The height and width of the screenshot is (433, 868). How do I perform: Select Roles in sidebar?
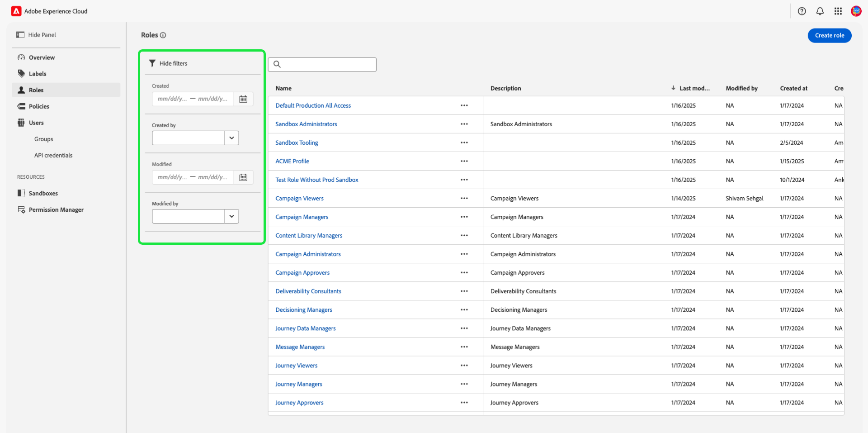66,90
